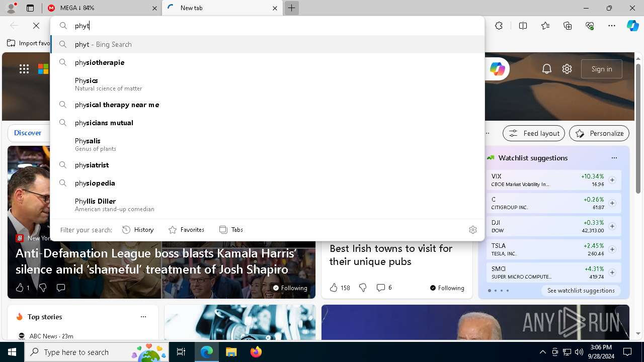Toggle Split screen icon

point(523,26)
